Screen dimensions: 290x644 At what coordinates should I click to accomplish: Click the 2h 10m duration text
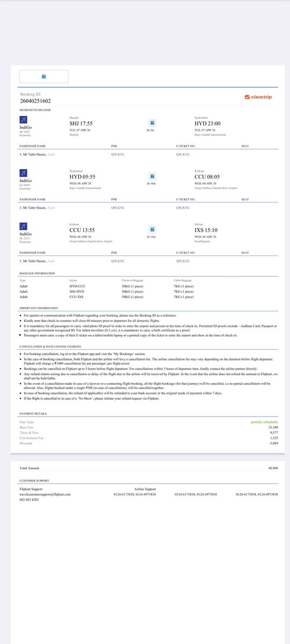[152, 183]
